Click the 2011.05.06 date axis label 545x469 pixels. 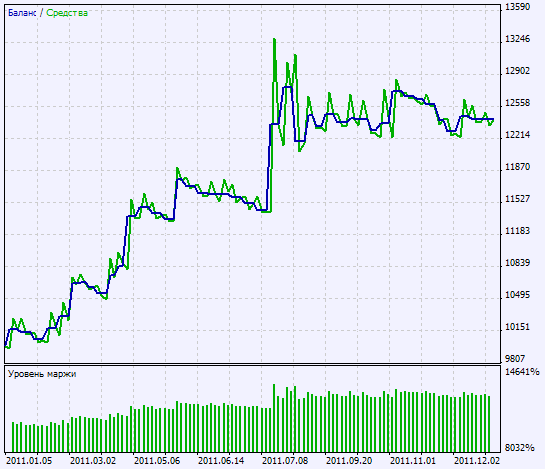pyautogui.click(x=157, y=461)
